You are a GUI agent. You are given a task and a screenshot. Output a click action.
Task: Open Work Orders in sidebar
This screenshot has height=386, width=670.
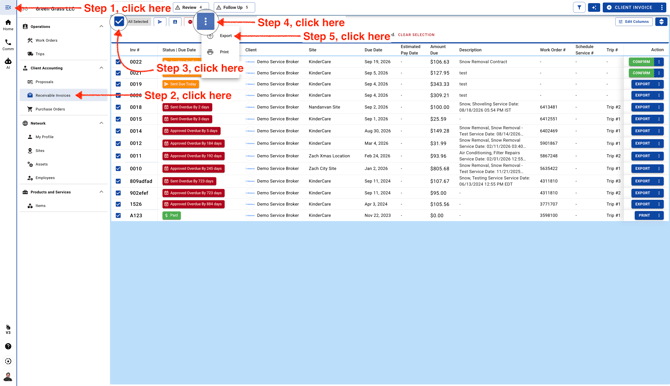click(46, 40)
